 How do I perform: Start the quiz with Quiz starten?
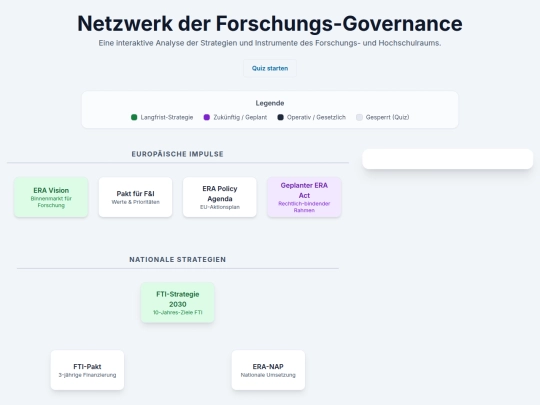pos(270,68)
